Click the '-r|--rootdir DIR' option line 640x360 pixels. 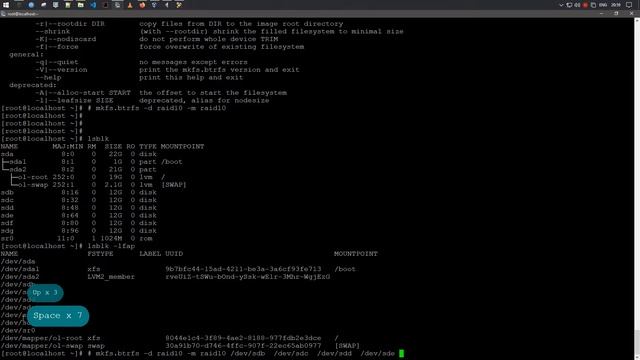pyautogui.click(x=189, y=24)
